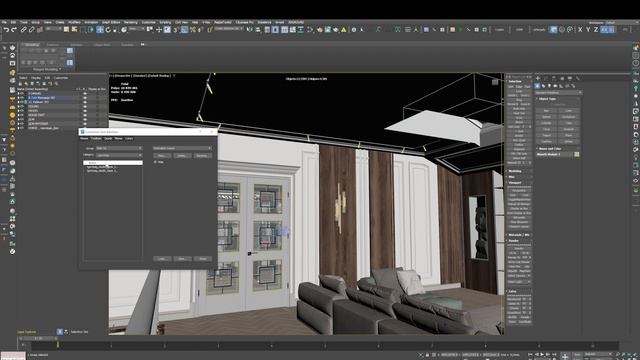Viewport: 640px width, 360px height.
Task: Open the Selection Filter dropdown
Action: pyautogui.click(x=53, y=29)
